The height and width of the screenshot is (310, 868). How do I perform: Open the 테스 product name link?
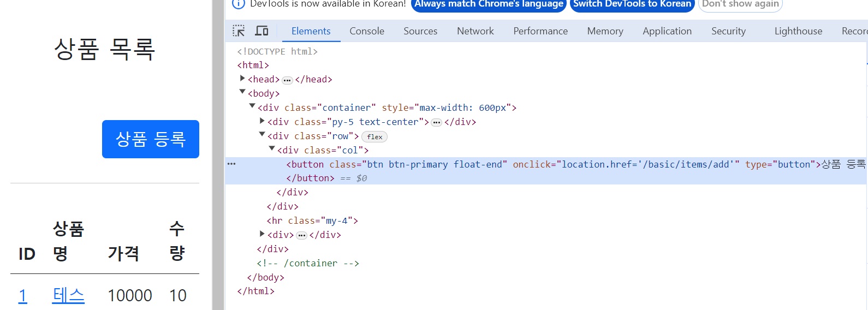click(x=68, y=295)
